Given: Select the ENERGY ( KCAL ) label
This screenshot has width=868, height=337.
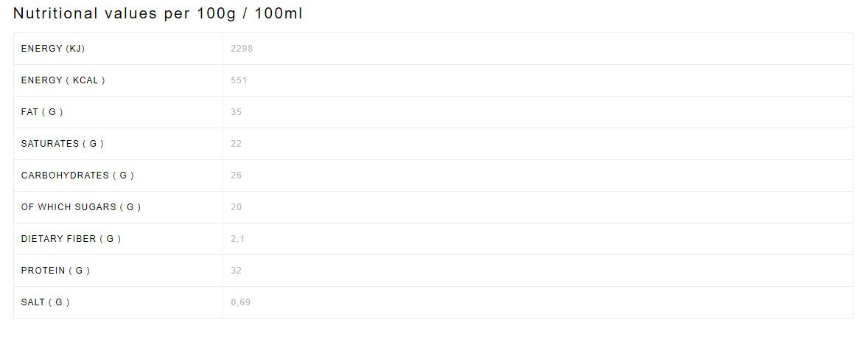Looking at the screenshot, I should [63, 80].
